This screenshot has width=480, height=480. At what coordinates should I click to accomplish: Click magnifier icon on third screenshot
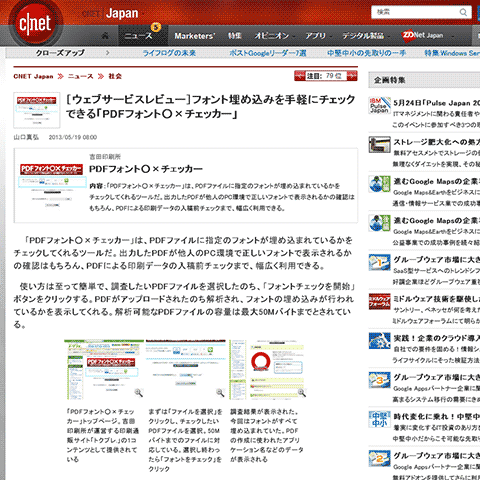pyautogui.click(x=302, y=392)
